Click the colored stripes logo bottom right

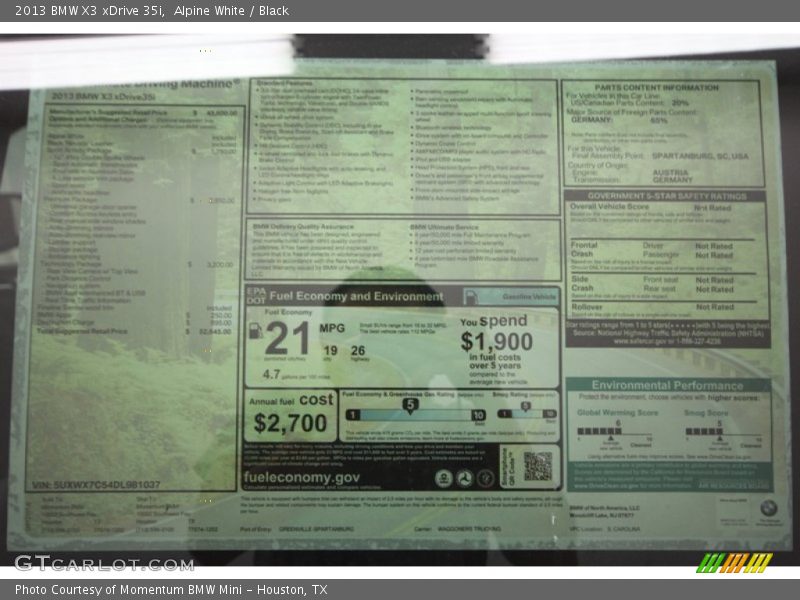pyautogui.click(x=735, y=562)
